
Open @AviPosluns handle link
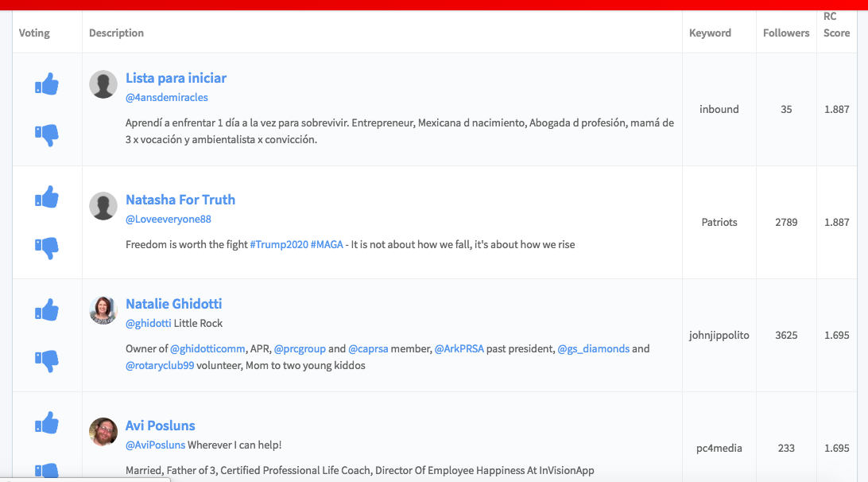pos(155,445)
